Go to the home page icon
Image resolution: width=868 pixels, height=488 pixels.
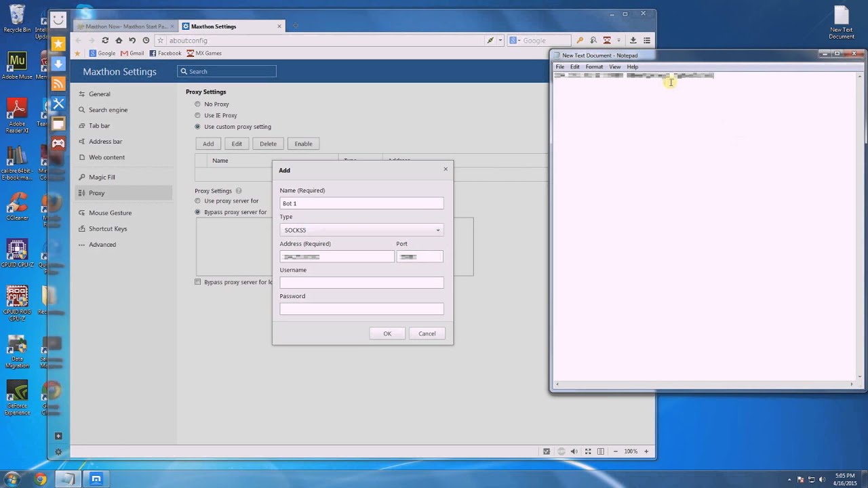pos(119,40)
